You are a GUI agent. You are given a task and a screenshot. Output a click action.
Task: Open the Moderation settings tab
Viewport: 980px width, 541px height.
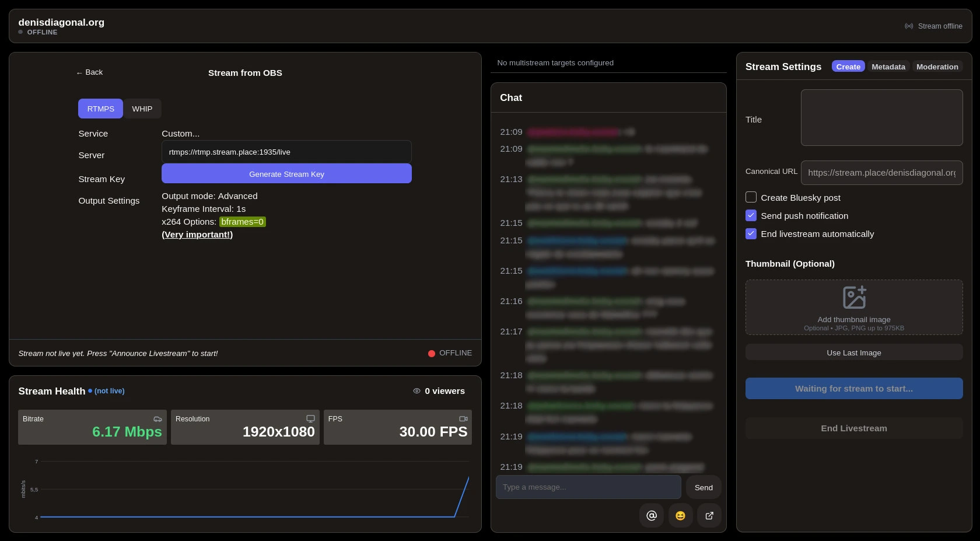(937, 67)
